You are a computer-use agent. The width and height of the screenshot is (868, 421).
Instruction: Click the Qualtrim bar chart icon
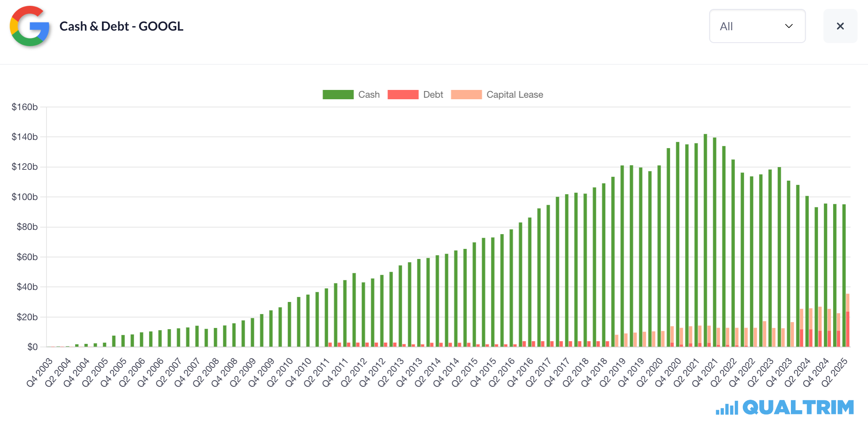click(x=727, y=409)
